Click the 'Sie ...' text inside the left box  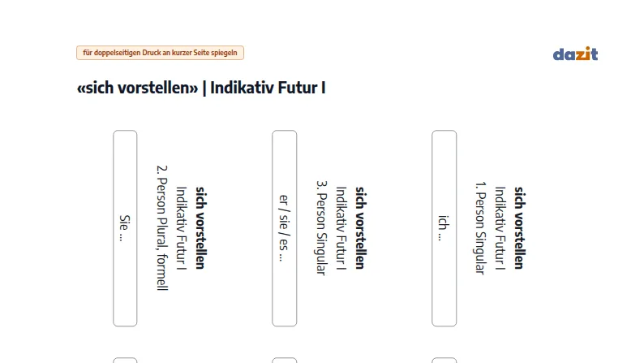coord(124,228)
